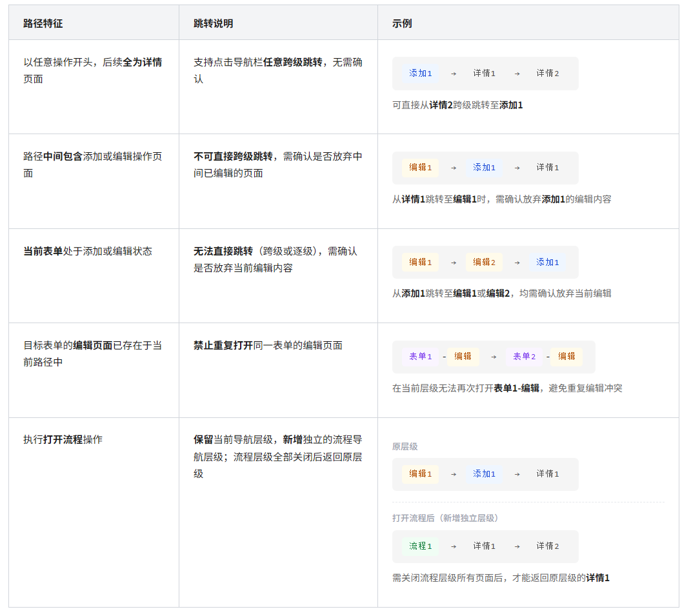
Task: Click the 路径特征 column header
Action: coord(43,23)
